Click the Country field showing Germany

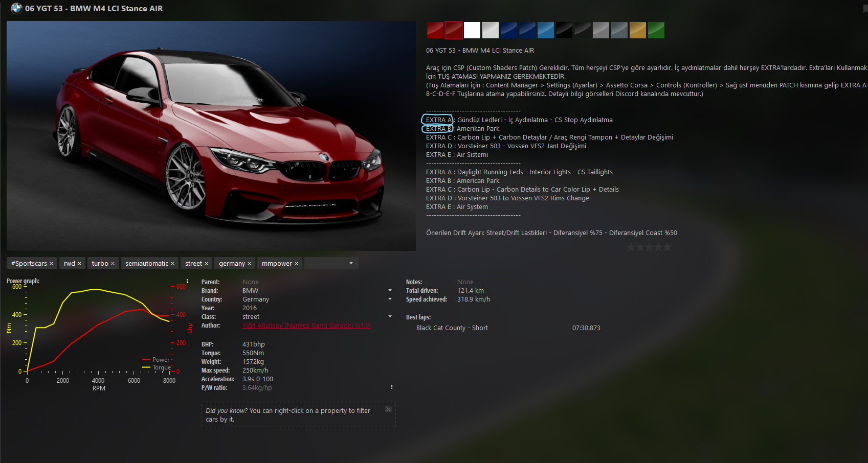point(256,299)
